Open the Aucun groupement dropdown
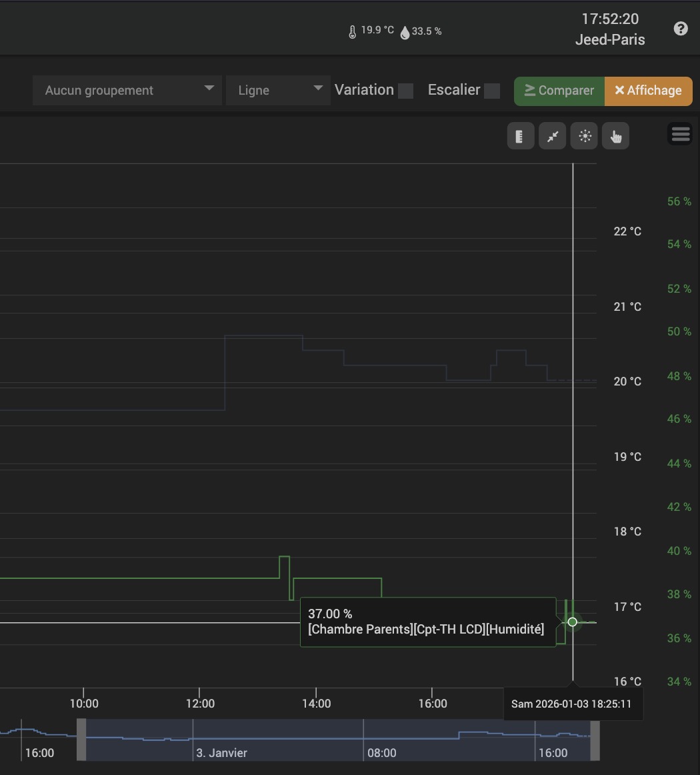Image resolution: width=700 pixels, height=775 pixels. coord(127,91)
